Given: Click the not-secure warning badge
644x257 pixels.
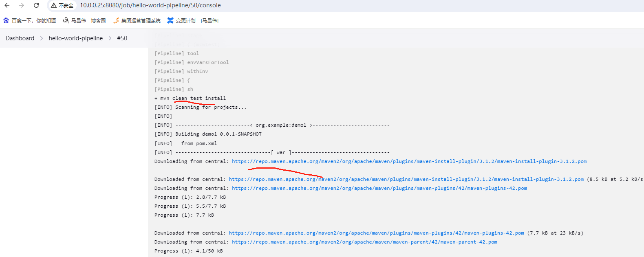Looking at the screenshot, I should pos(62,5).
